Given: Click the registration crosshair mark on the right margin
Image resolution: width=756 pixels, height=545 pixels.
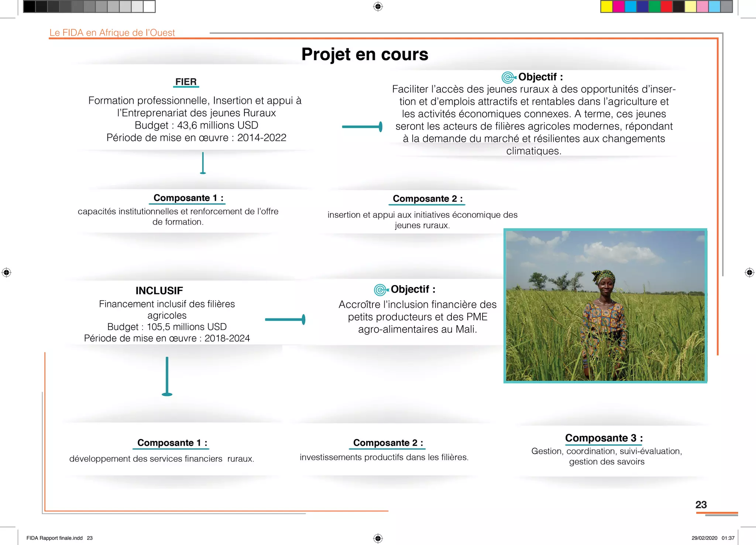Looking at the screenshot, I should click(x=749, y=273).
